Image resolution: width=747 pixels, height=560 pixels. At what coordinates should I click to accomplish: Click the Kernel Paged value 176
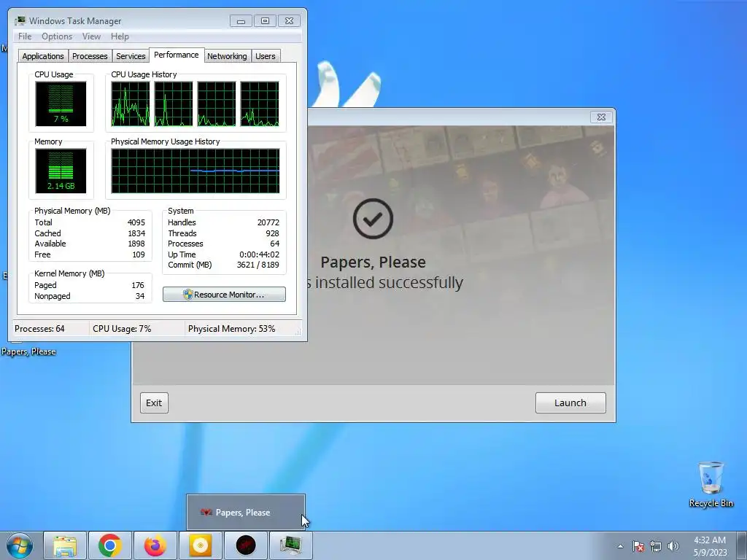(138, 285)
